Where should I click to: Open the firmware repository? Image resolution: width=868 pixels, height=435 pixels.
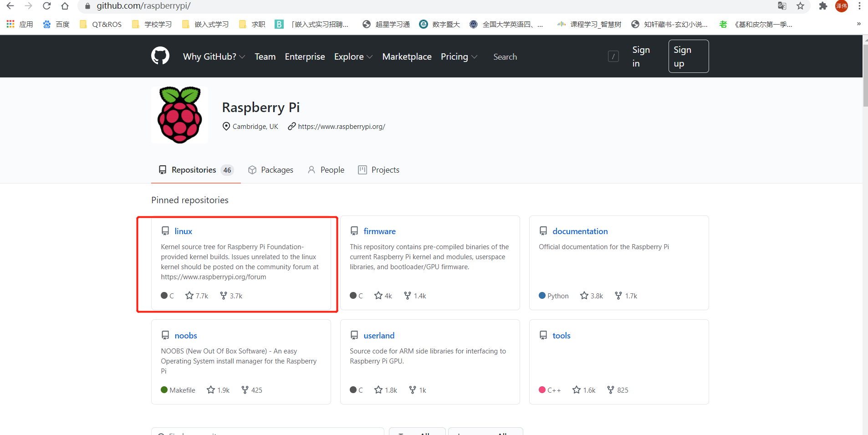click(379, 231)
